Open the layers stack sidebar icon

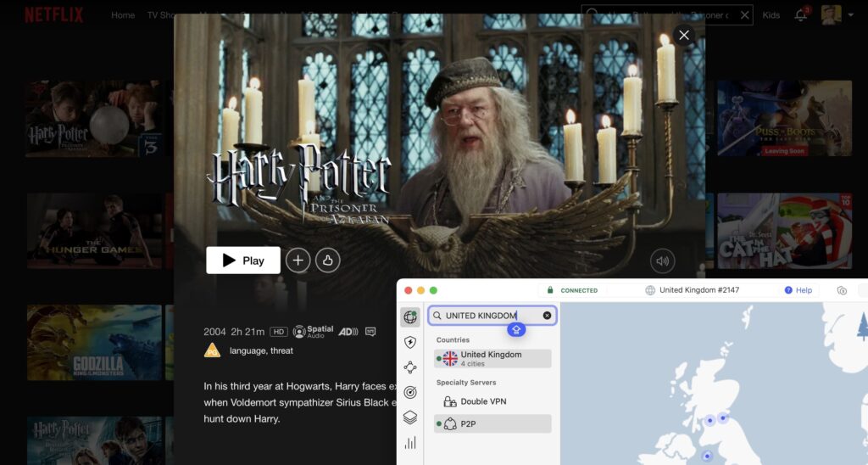pyautogui.click(x=410, y=417)
